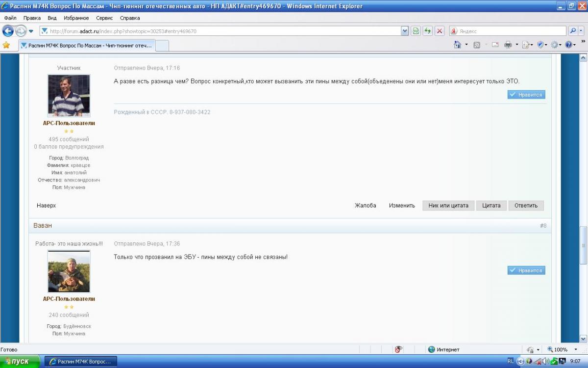Run search with the magnifier icon

[573, 31]
